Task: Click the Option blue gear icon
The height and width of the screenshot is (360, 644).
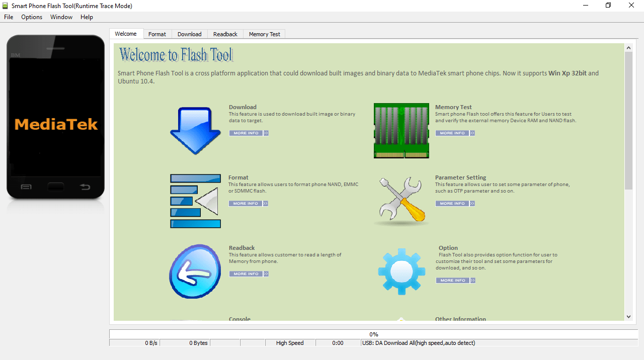Action: [401, 272]
